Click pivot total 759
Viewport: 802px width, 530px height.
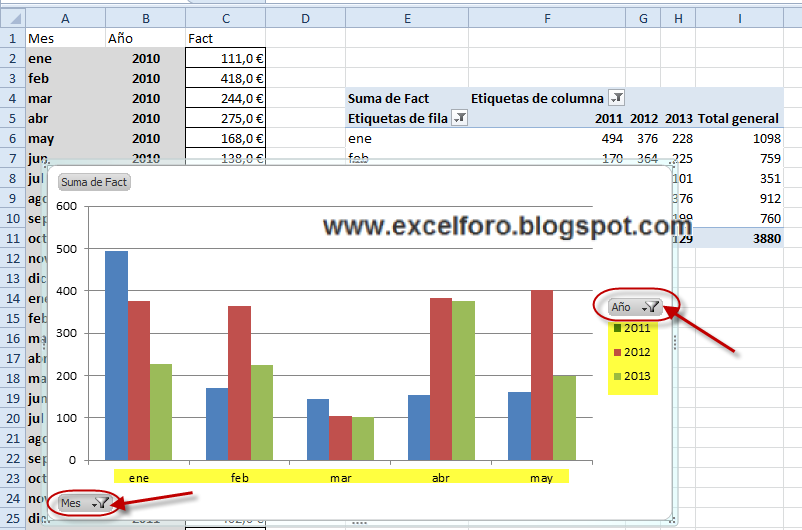tap(740, 158)
